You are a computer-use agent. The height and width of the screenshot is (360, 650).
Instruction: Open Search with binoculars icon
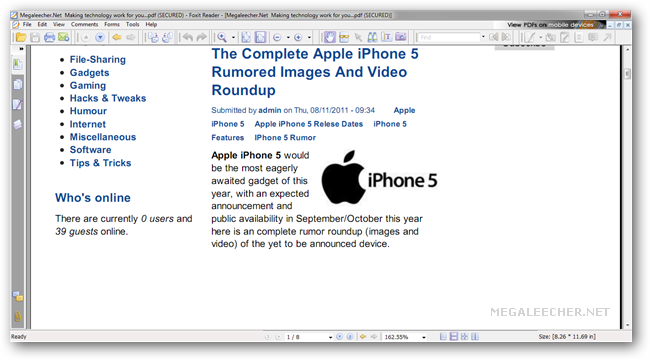[373, 37]
